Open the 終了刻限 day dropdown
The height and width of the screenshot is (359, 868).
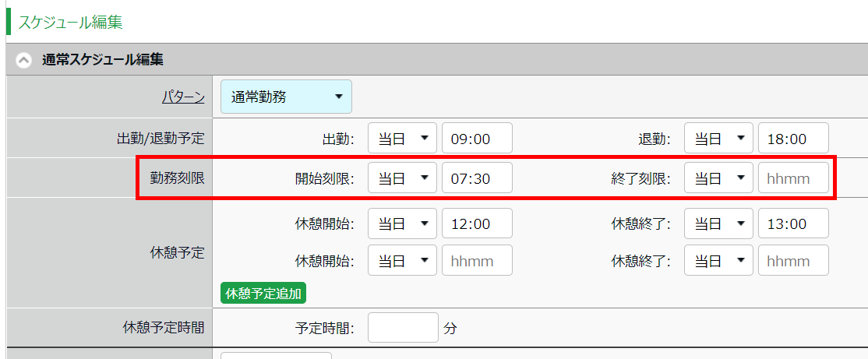tap(718, 178)
